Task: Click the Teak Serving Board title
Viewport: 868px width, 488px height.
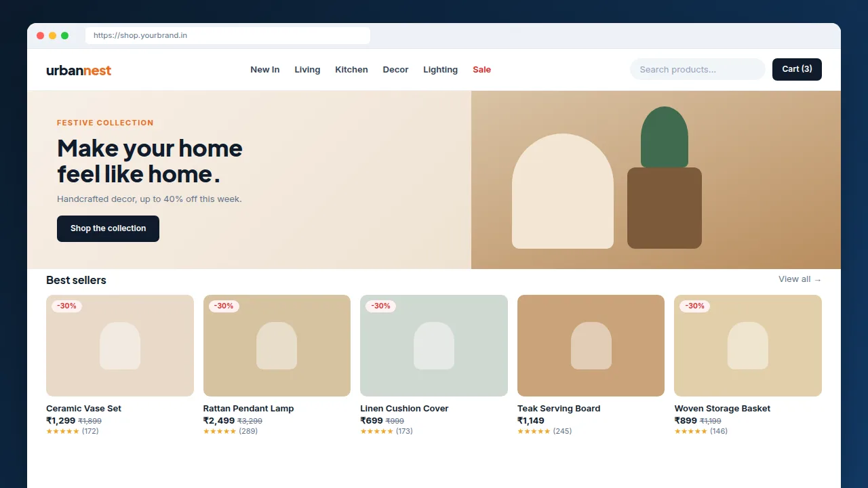Action: [x=559, y=409]
